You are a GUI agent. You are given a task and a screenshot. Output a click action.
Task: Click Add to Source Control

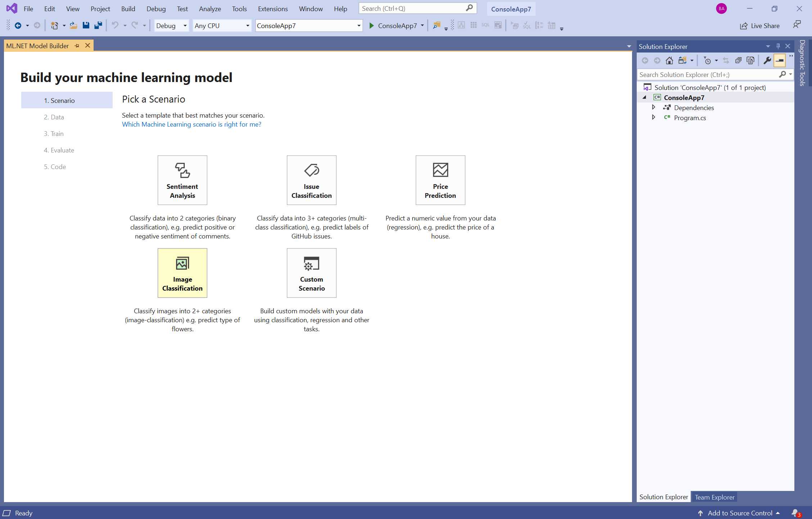(740, 513)
